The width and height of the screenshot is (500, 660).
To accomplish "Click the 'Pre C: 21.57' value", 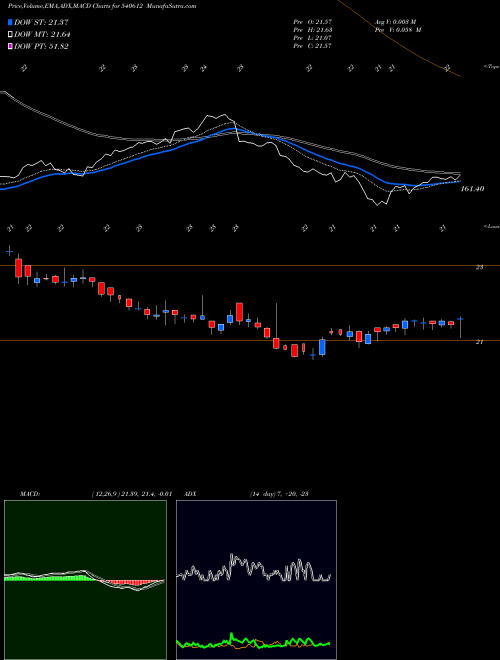I will pos(312,46).
